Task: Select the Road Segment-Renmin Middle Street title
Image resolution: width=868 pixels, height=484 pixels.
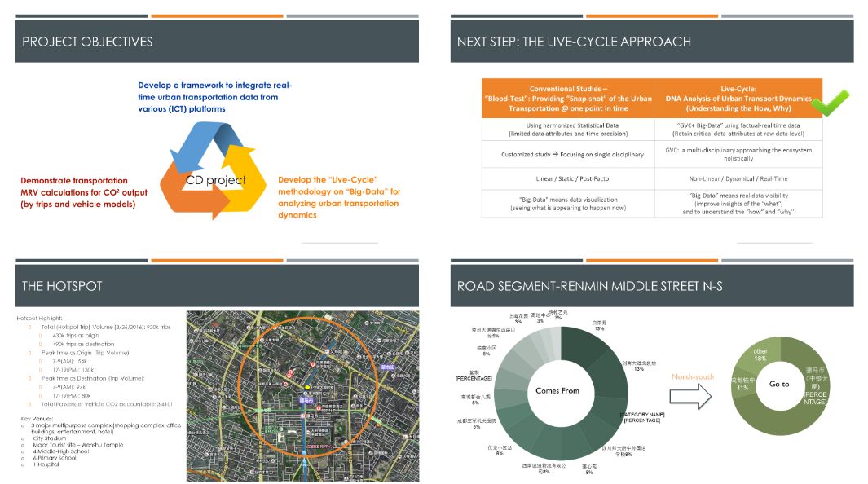Action: [589, 286]
